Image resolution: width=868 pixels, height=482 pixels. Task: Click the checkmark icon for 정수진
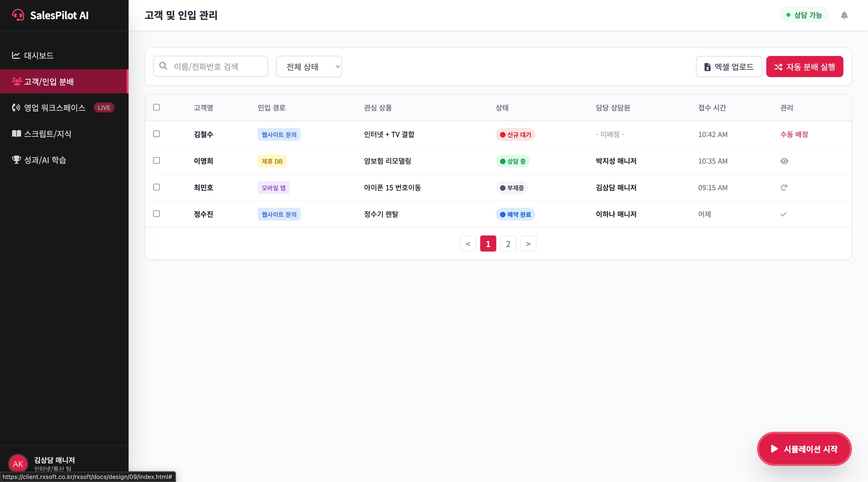tap(783, 214)
